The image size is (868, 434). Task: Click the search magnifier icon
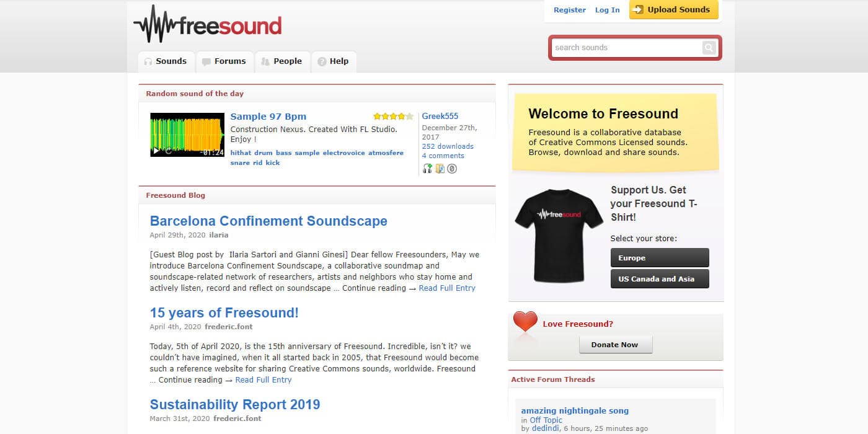tap(709, 48)
